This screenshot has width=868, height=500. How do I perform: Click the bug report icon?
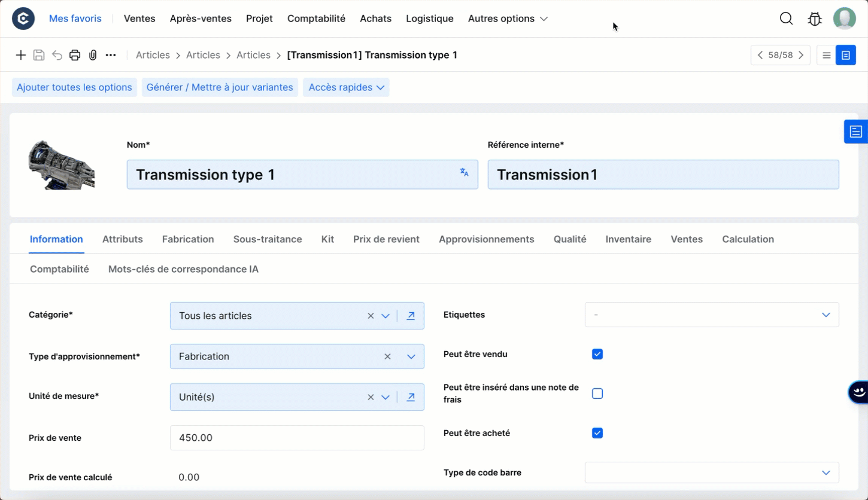pos(815,19)
